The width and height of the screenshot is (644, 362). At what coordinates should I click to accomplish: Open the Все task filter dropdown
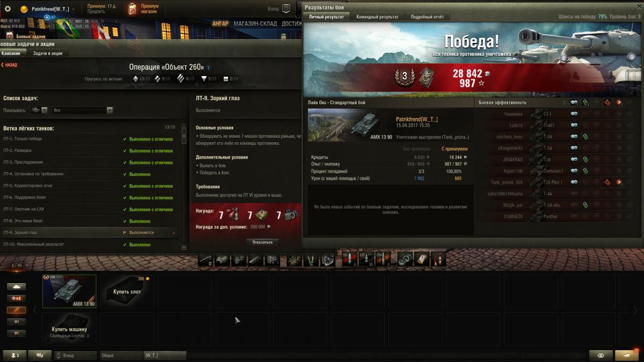83,110
